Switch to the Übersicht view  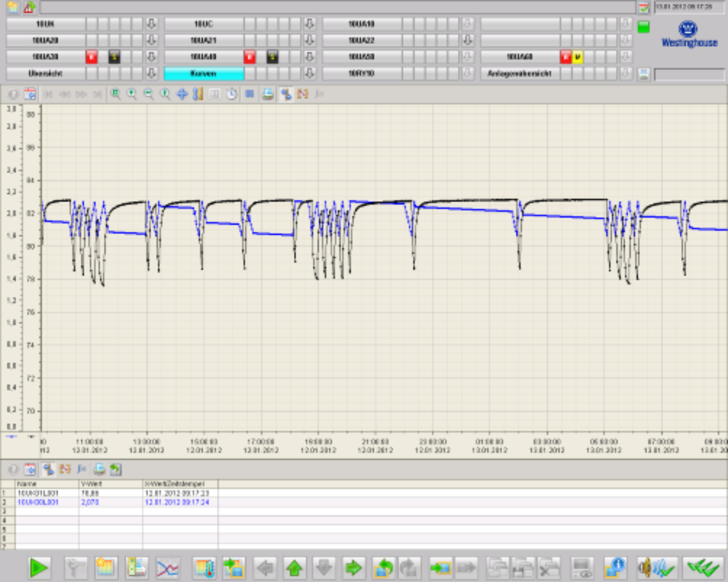point(46,73)
